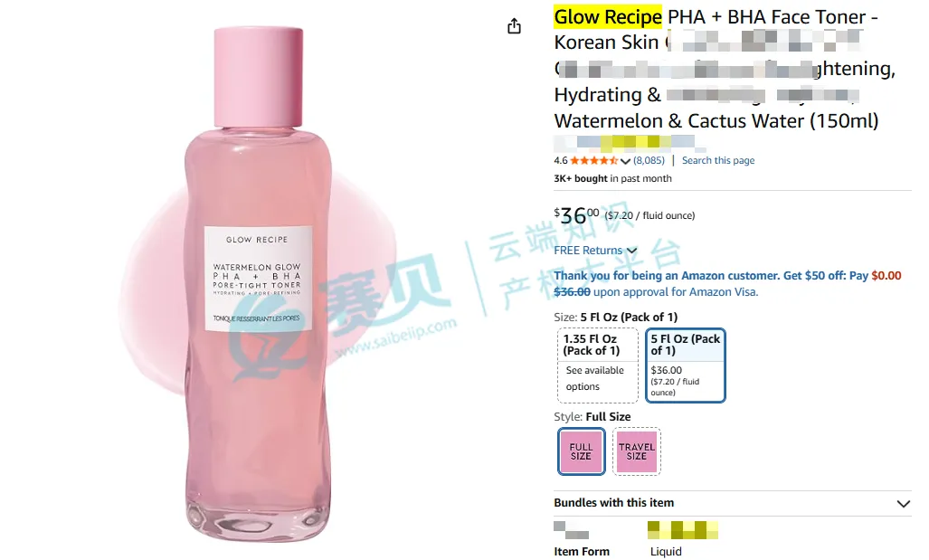Expand the FREE Returns chevron
This screenshot has height=560, width=929.
[632, 252]
